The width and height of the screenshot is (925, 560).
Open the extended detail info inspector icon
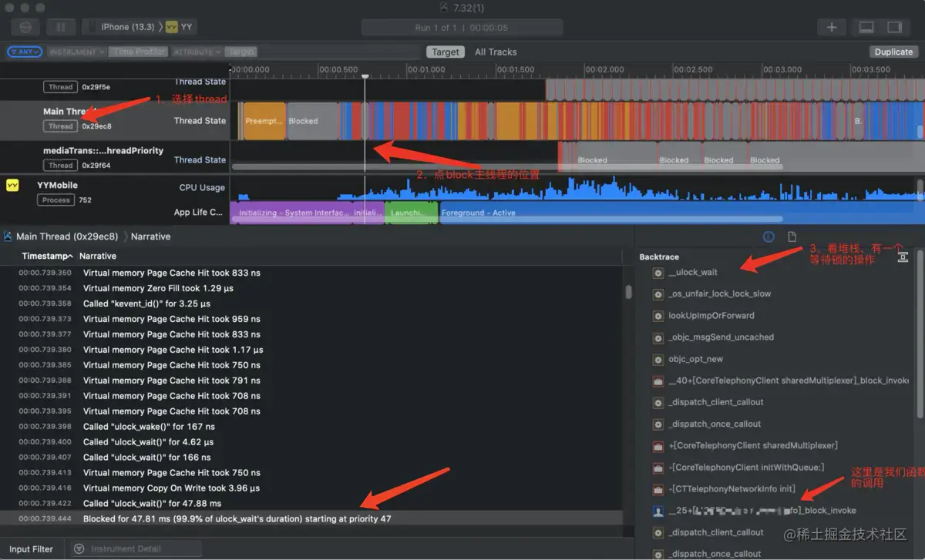769,236
